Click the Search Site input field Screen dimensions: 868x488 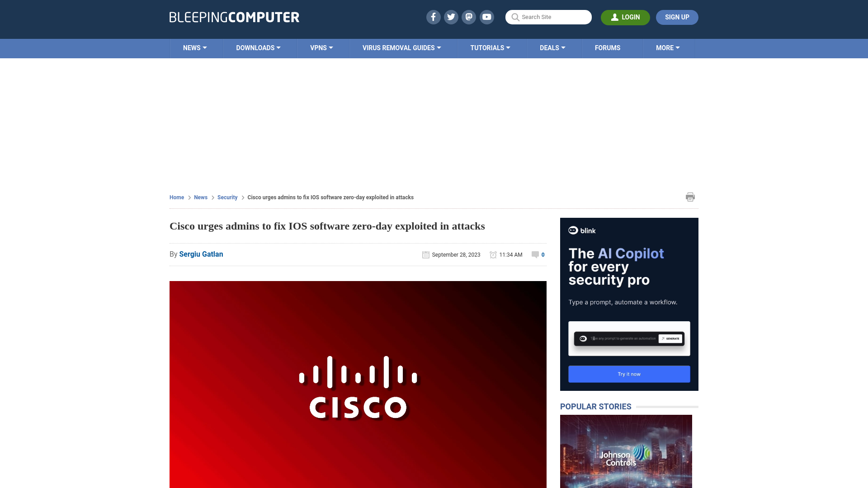click(548, 17)
